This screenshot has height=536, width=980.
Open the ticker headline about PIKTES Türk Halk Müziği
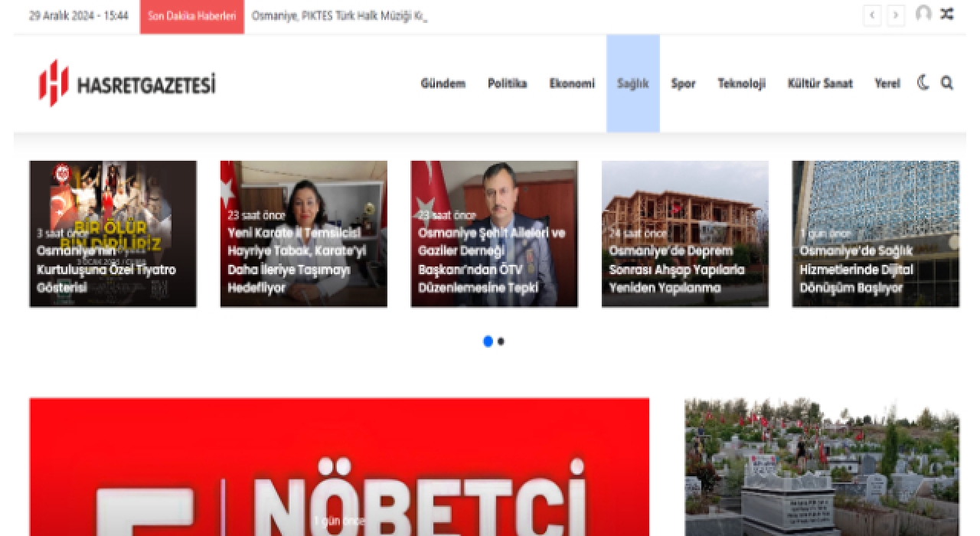[338, 16]
